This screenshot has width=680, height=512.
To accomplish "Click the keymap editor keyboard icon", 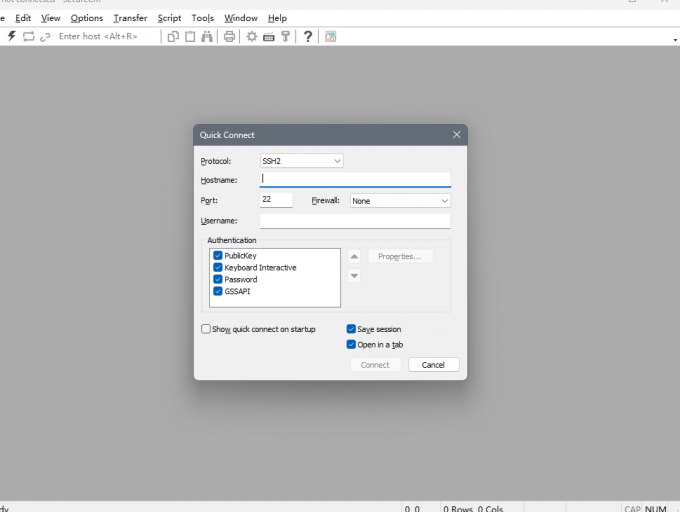I will [x=268, y=37].
